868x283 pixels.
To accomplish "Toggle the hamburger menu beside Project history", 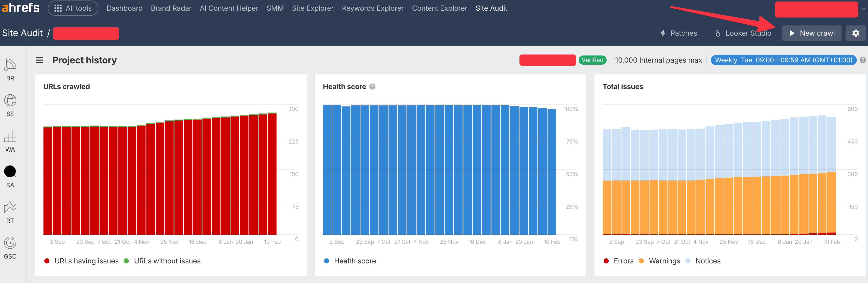I will coord(40,60).
